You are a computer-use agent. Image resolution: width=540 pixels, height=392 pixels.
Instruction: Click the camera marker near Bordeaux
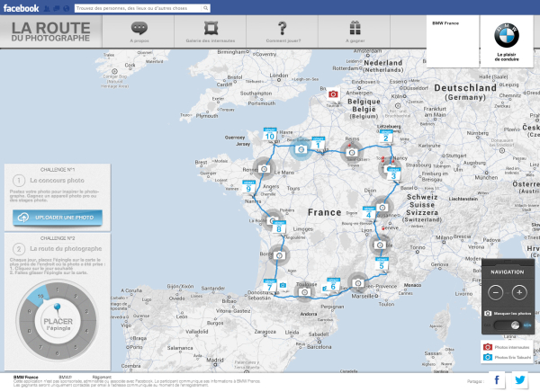[x=279, y=255]
